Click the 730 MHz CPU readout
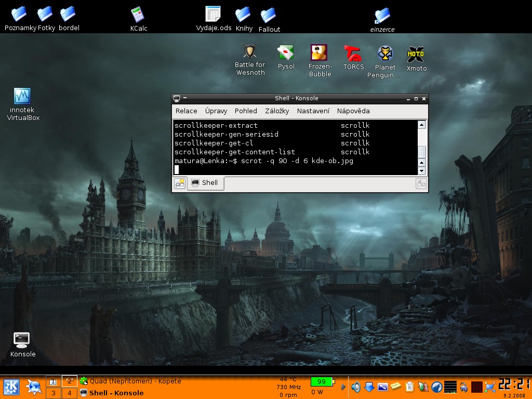This screenshot has width=532, height=399. pyautogui.click(x=289, y=387)
